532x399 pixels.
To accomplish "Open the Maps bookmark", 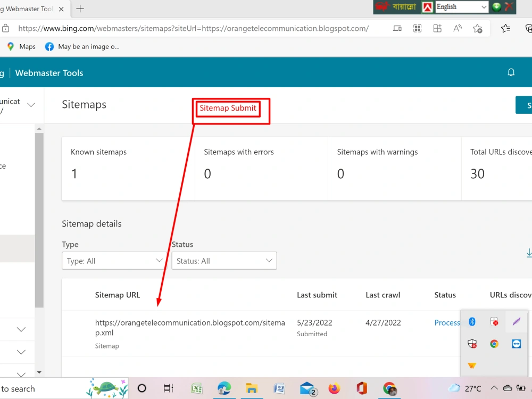I will tap(21, 46).
